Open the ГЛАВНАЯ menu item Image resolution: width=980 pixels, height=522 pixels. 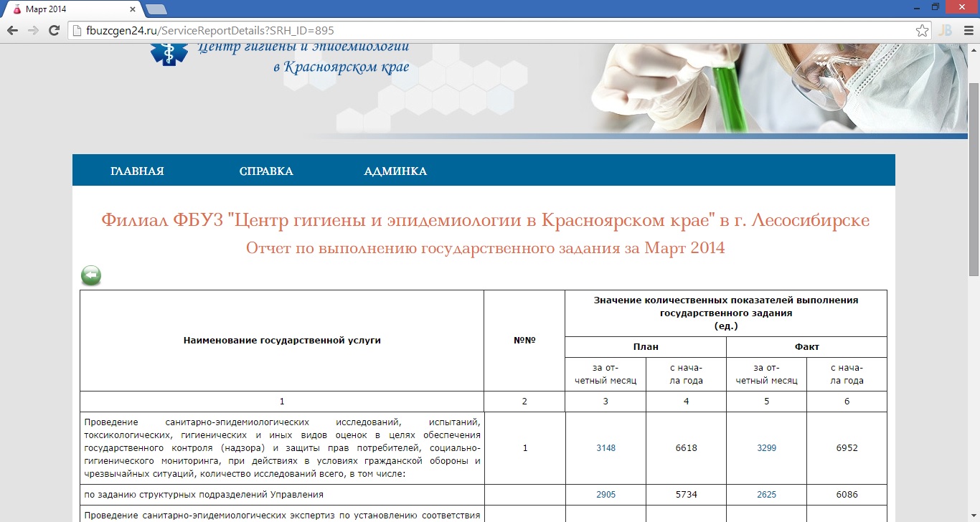tap(137, 171)
